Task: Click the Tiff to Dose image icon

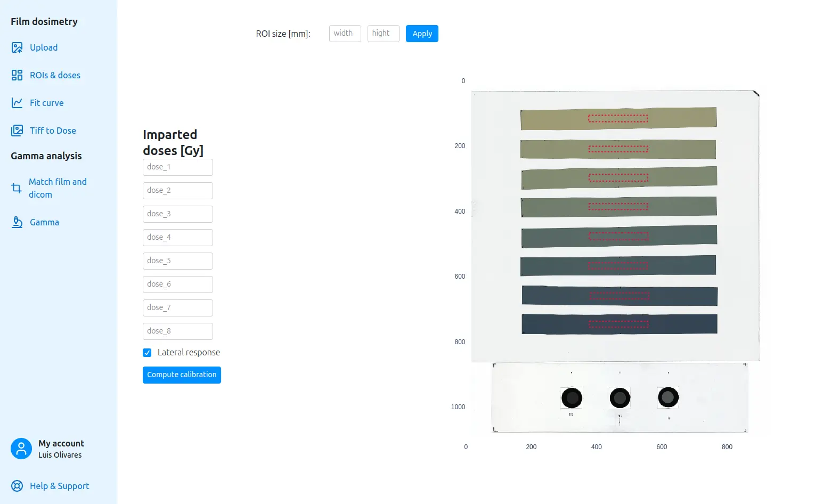Action: coord(17,131)
